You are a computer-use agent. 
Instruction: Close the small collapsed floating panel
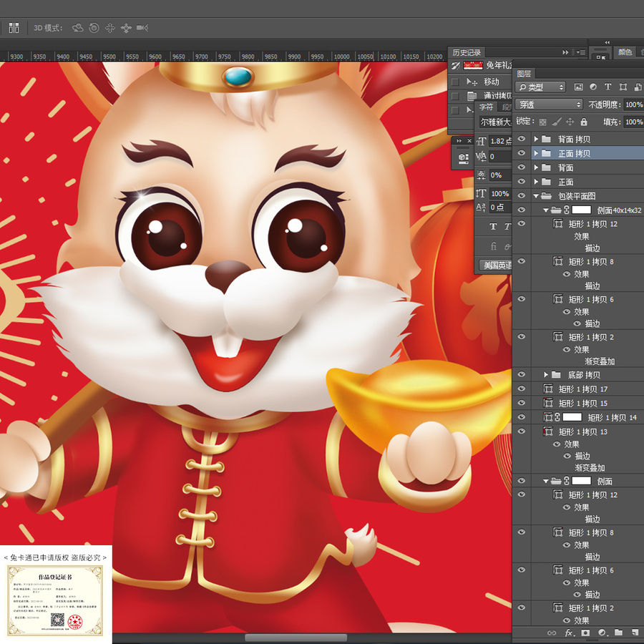[x=469, y=141]
